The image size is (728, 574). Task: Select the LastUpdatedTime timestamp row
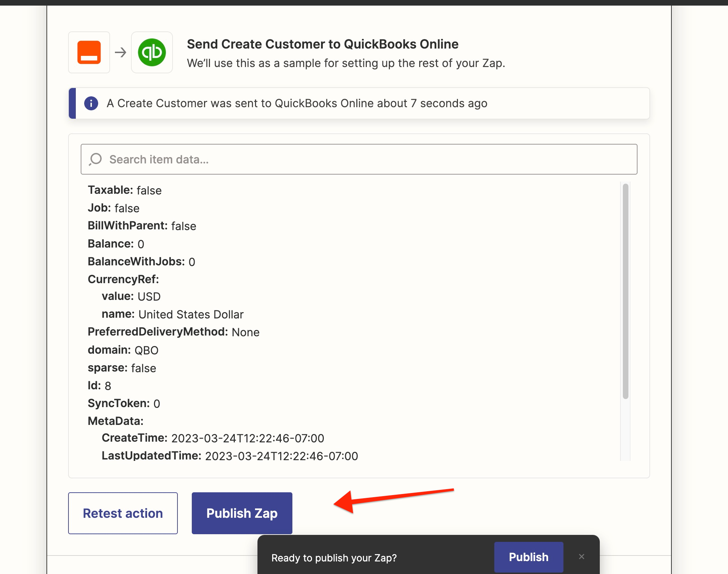[x=230, y=456]
